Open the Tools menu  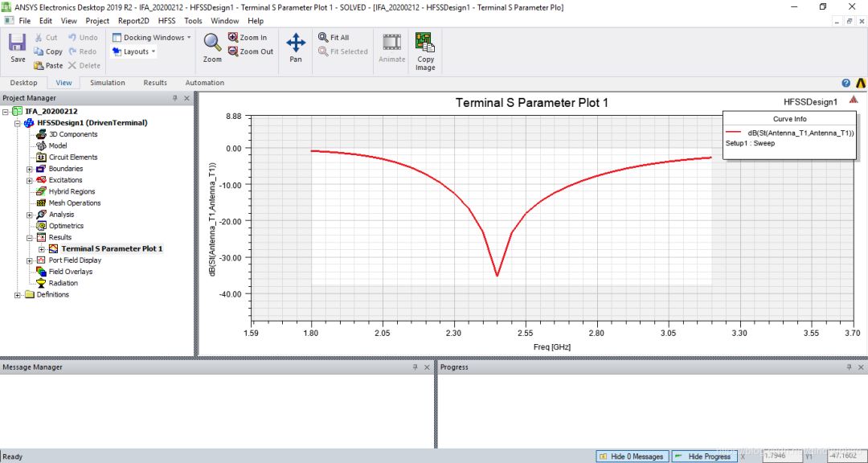pyautogui.click(x=193, y=20)
